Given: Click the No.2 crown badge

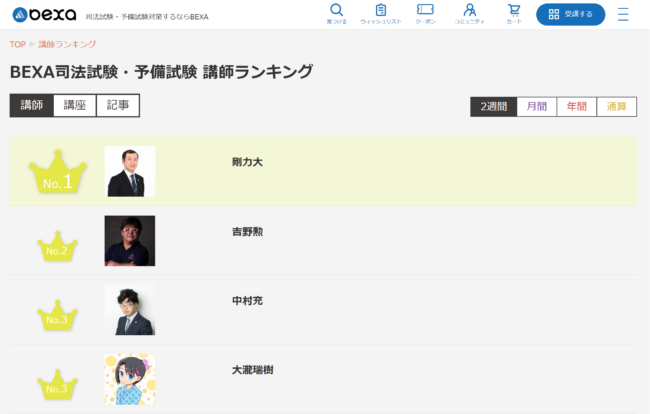Looking at the screenshot, I should [x=57, y=246].
